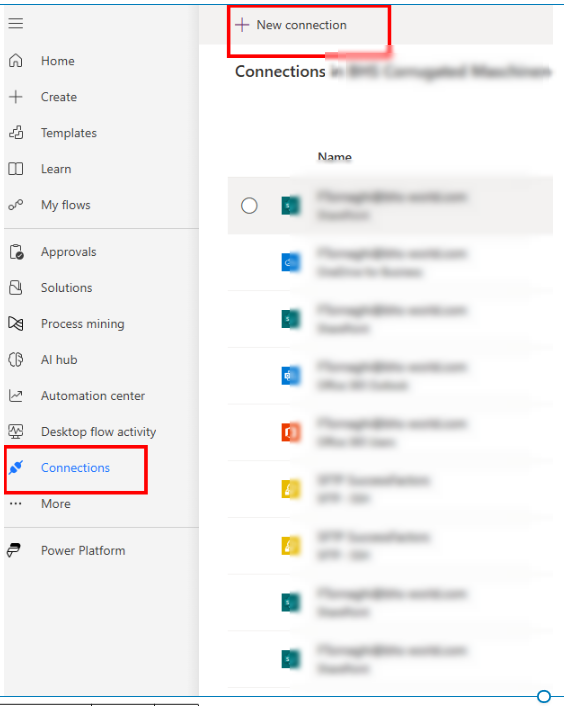Select the Connections nav item
Image resolution: width=564 pixels, height=706 pixels.
75,468
